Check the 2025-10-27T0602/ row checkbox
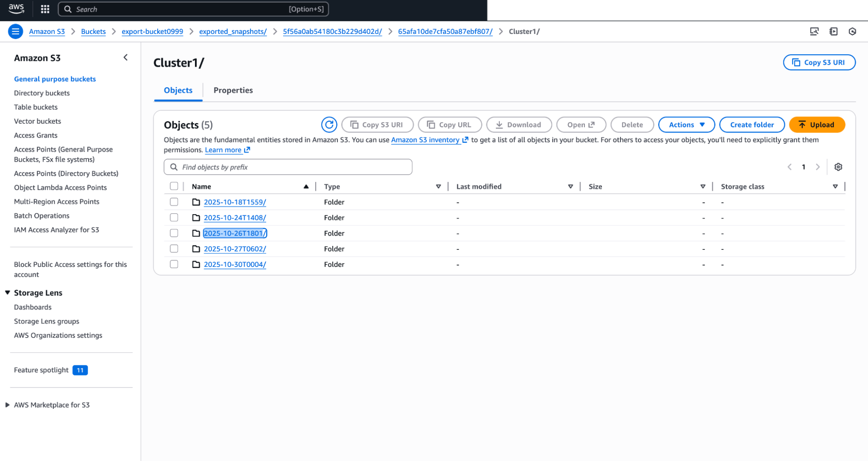The image size is (868, 461). [x=174, y=249]
